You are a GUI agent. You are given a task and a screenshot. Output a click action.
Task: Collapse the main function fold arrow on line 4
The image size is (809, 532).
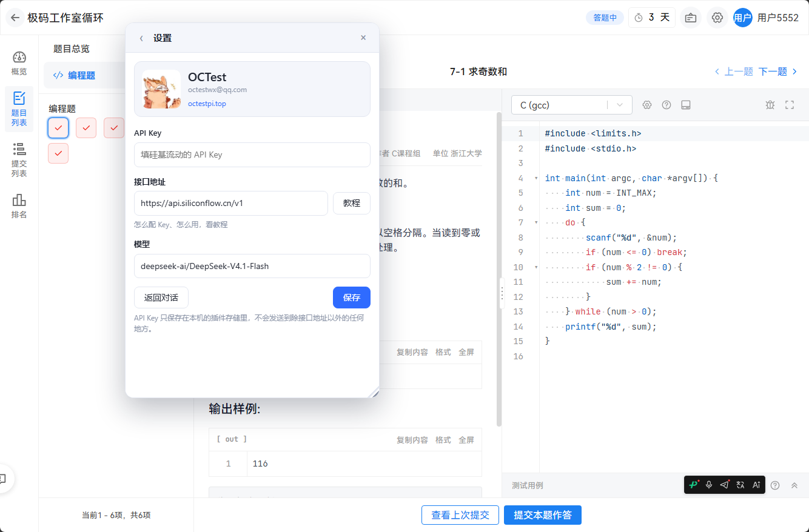(535, 178)
